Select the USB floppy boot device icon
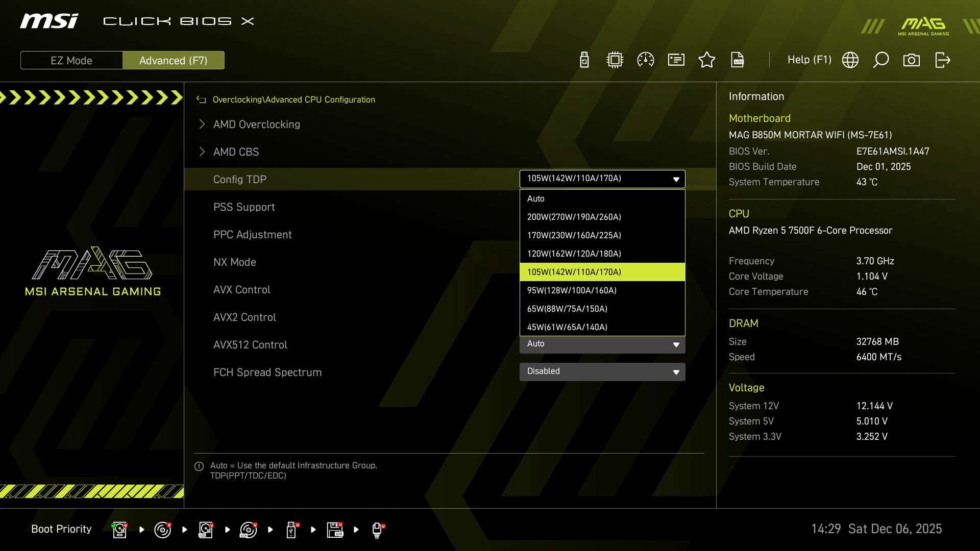Viewport: 980px width, 551px height. (x=335, y=530)
